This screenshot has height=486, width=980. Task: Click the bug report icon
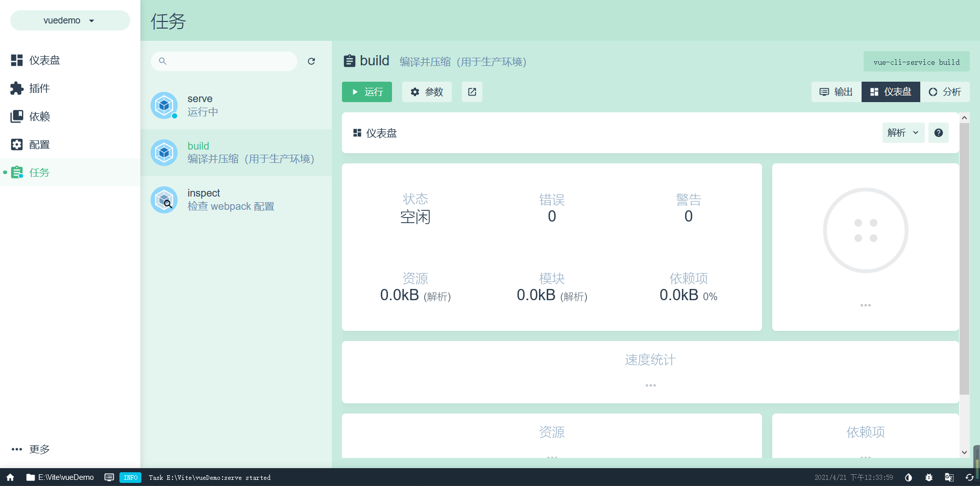tap(929, 477)
